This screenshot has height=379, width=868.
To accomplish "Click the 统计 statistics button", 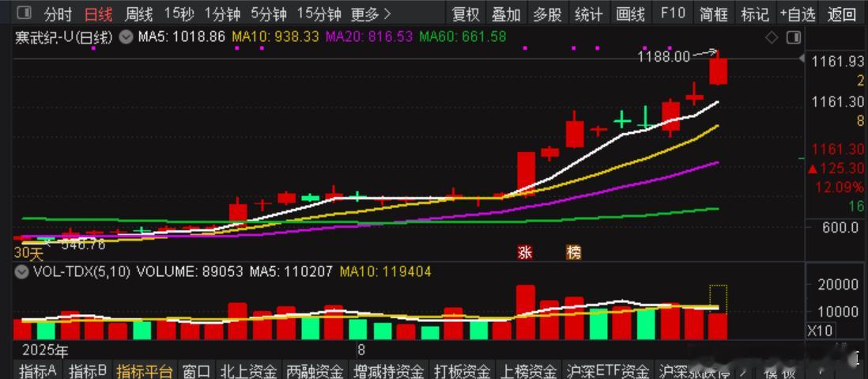I will [588, 14].
